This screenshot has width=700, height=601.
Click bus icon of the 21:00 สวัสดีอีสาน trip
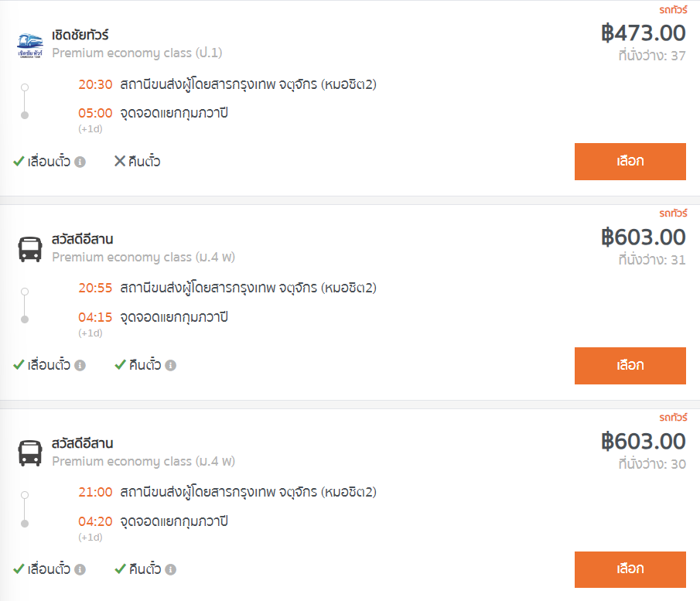tap(30, 452)
